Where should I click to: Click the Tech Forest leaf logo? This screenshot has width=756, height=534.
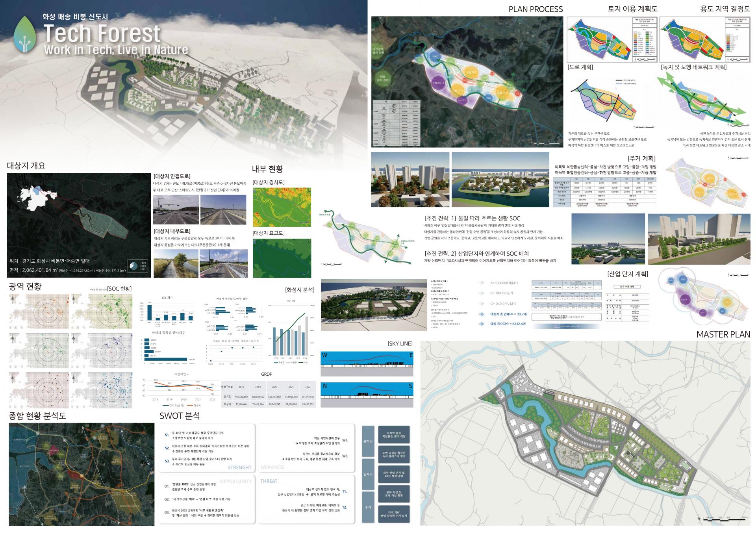25,35
